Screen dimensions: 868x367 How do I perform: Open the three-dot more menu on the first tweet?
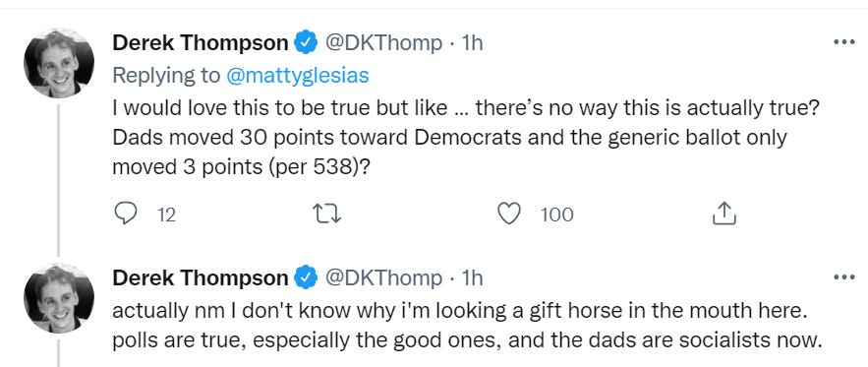844,41
